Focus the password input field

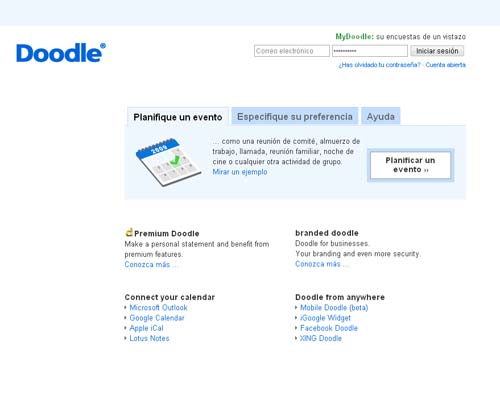point(370,51)
